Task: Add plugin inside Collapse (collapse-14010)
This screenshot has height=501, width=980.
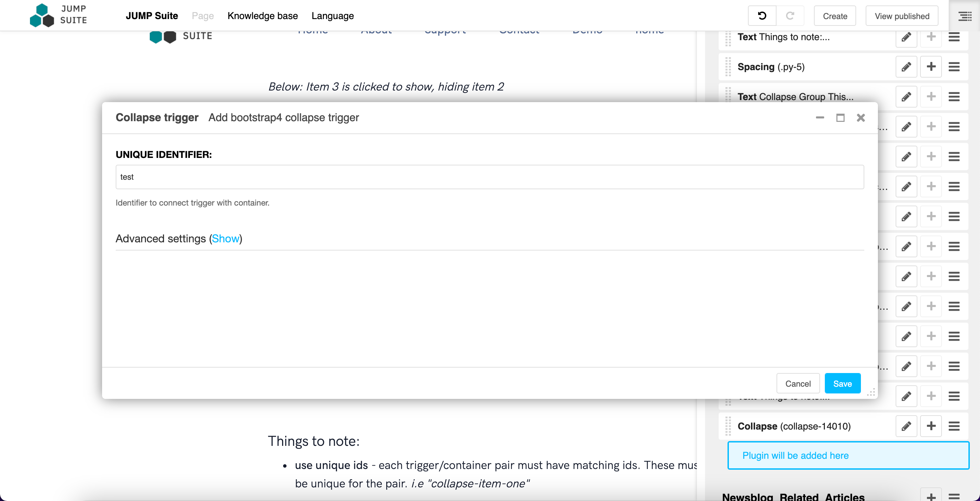Action: pyautogui.click(x=931, y=426)
